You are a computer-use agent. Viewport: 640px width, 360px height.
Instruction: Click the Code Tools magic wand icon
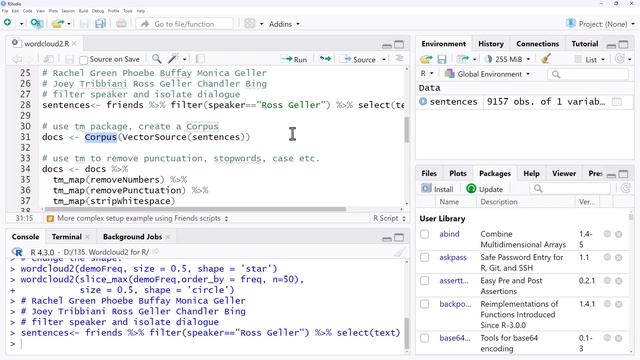tap(173, 59)
